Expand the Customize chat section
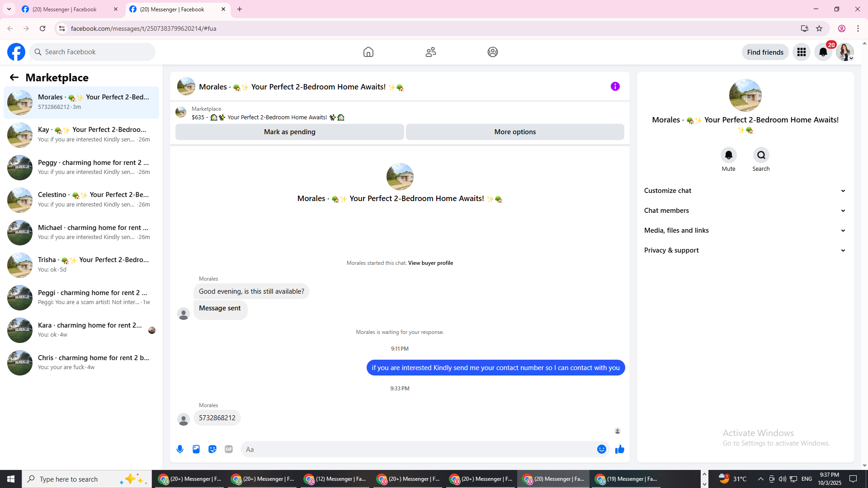 [x=745, y=191]
